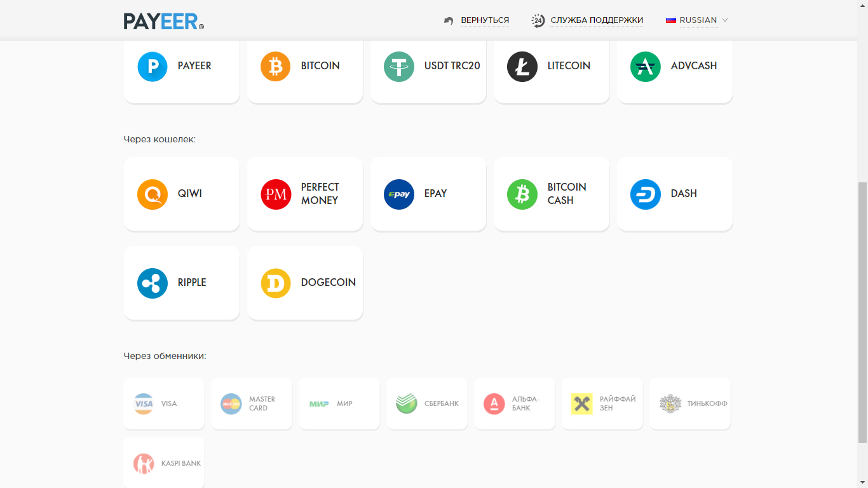This screenshot has height=488, width=868.
Task: Click the page vertical scrollbar
Action: [862, 311]
